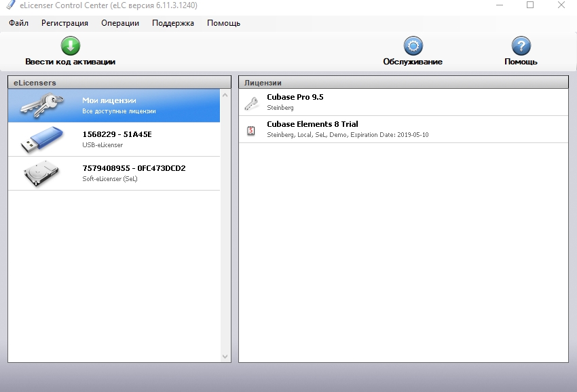Screen dimensions: 577x392
Task: Click the Steinberg subtitle under Cubase Pro
Action: pyautogui.click(x=280, y=108)
